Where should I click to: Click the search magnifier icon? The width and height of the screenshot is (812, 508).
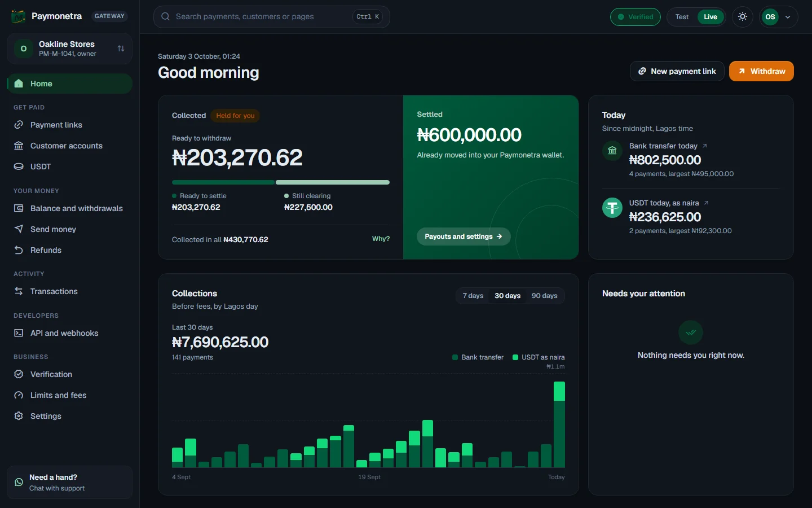(166, 16)
